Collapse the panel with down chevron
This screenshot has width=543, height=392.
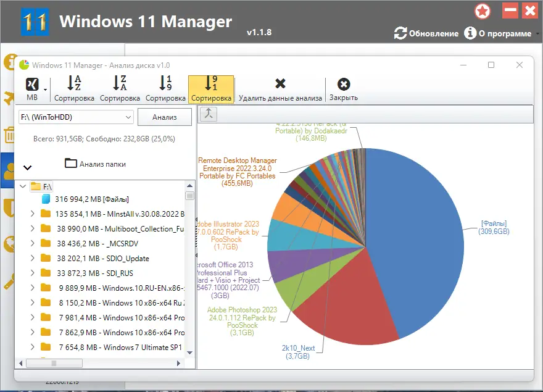click(x=27, y=168)
